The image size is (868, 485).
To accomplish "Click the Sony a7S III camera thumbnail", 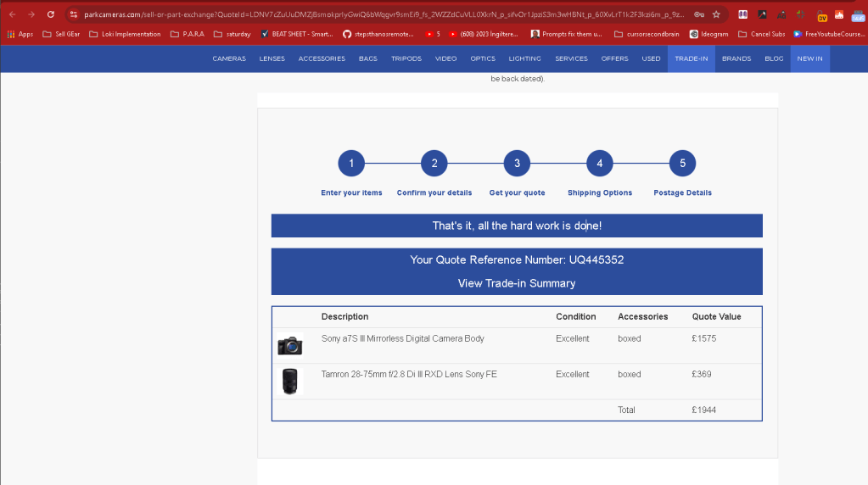I will point(290,346).
